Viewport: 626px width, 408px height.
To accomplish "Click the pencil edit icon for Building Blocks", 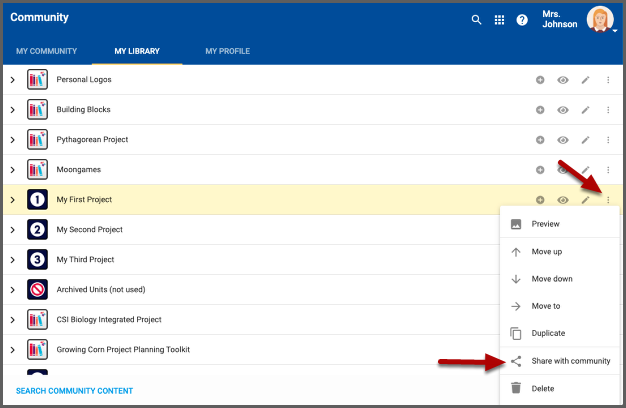I will [x=586, y=110].
